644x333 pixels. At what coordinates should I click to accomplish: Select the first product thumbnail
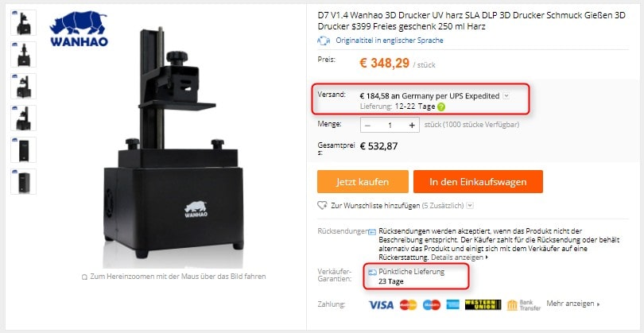click(x=23, y=22)
